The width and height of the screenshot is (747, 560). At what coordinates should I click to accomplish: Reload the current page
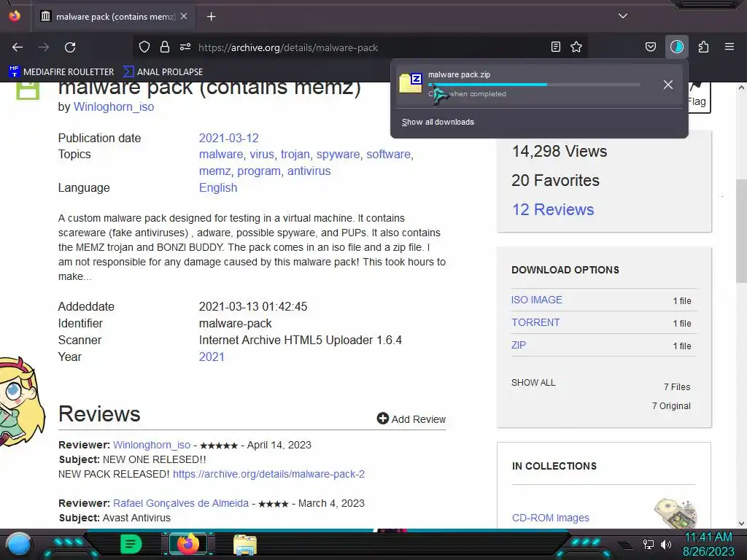[70, 47]
